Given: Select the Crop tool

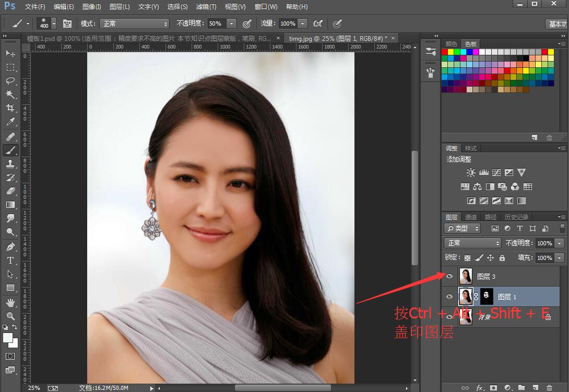Looking at the screenshot, I should [x=10, y=108].
